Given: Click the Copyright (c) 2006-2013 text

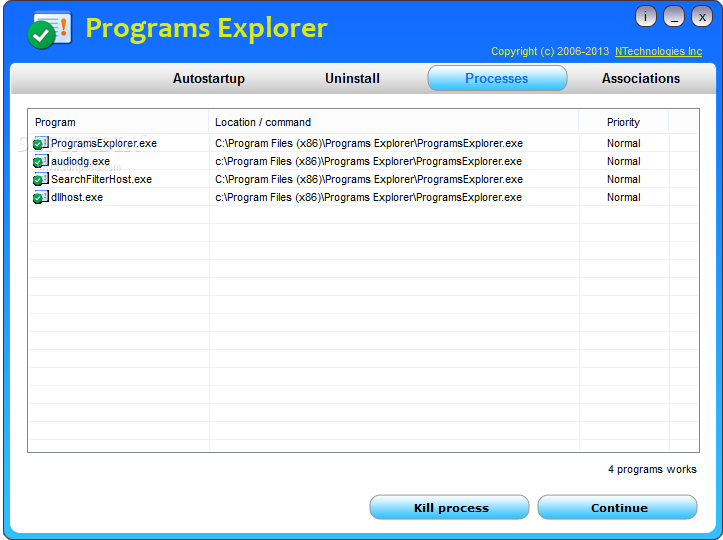Looking at the screenshot, I should coord(550,51).
